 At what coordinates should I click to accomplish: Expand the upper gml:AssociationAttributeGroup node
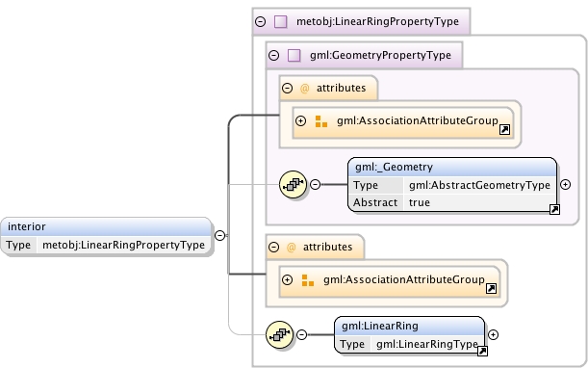[301, 121]
